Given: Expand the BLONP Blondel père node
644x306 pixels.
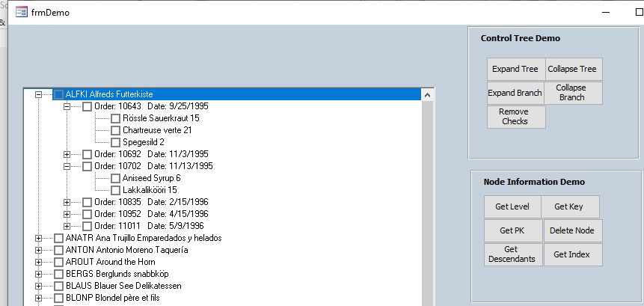Looking at the screenshot, I should pos(38,297).
